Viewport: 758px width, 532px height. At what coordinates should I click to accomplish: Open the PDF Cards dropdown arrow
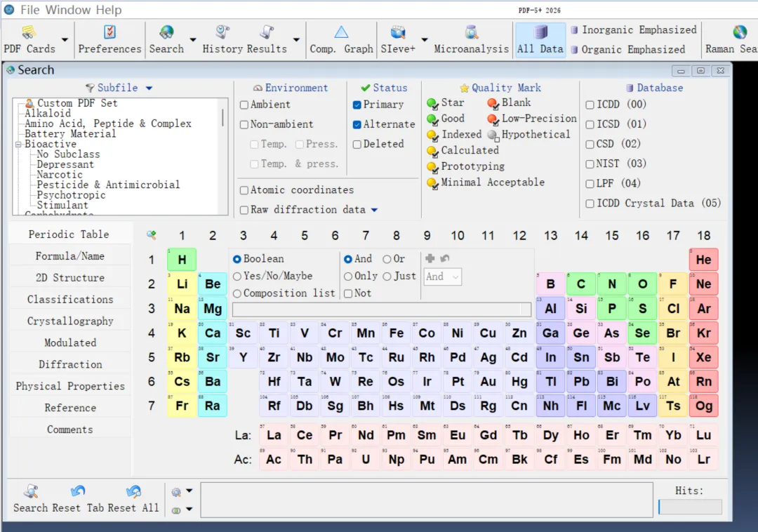click(65, 39)
